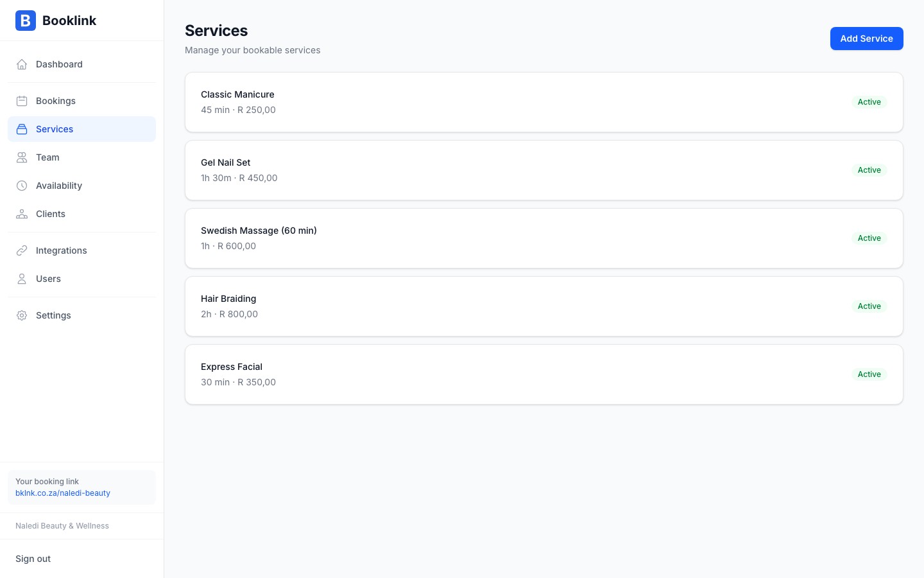Toggle Express Facial's Active badge
Screen dimensions: 924x578
click(x=869, y=374)
